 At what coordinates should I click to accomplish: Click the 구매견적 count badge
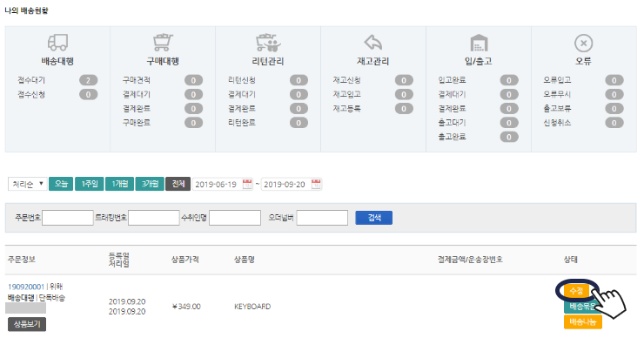point(193,80)
